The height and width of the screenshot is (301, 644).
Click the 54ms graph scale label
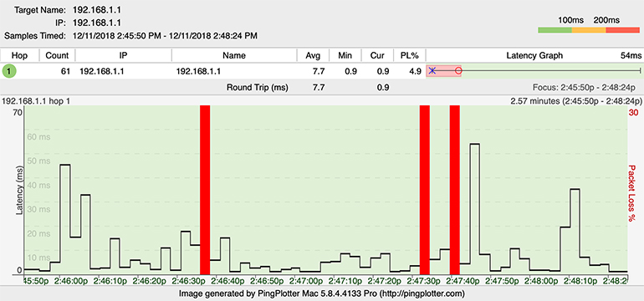pos(631,55)
